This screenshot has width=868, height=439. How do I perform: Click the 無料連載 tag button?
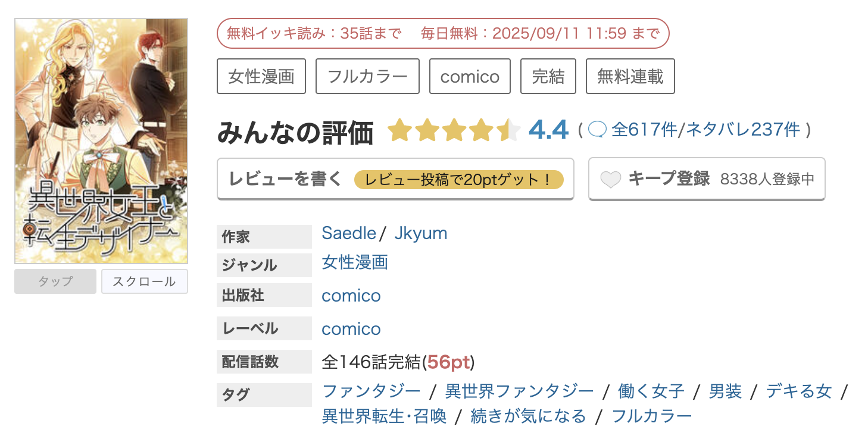click(x=630, y=76)
